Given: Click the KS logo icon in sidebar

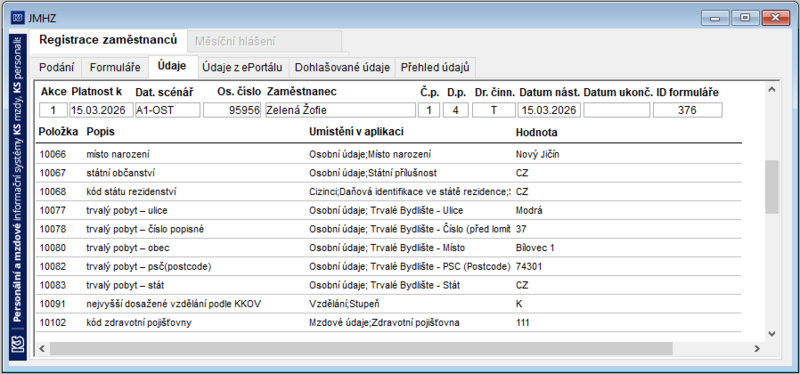Looking at the screenshot, I should (x=17, y=345).
